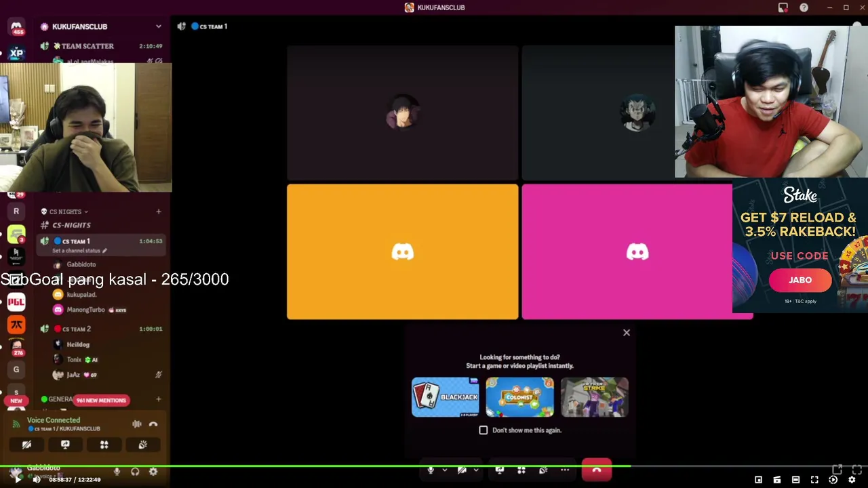This screenshot has width=868, height=488.
Task: Share your screen from the voice panel
Action: (x=65, y=445)
